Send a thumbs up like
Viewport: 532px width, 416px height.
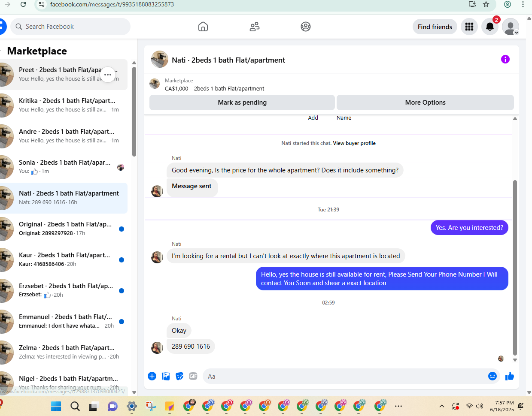pyautogui.click(x=510, y=376)
